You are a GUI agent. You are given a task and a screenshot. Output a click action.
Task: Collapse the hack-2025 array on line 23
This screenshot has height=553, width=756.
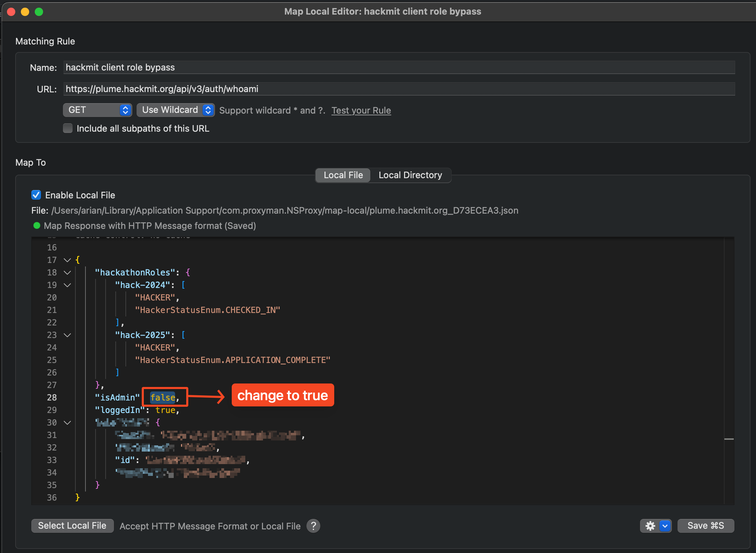tap(67, 335)
